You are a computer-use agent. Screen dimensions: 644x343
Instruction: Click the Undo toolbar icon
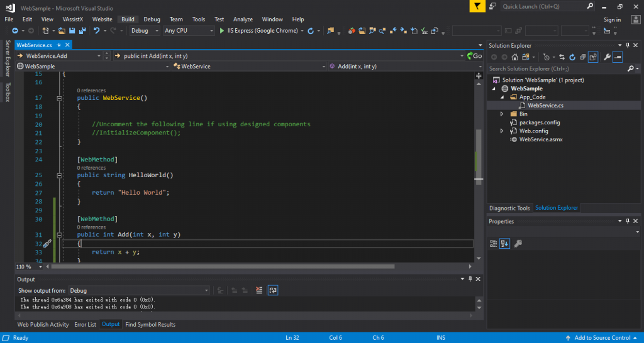point(96,30)
